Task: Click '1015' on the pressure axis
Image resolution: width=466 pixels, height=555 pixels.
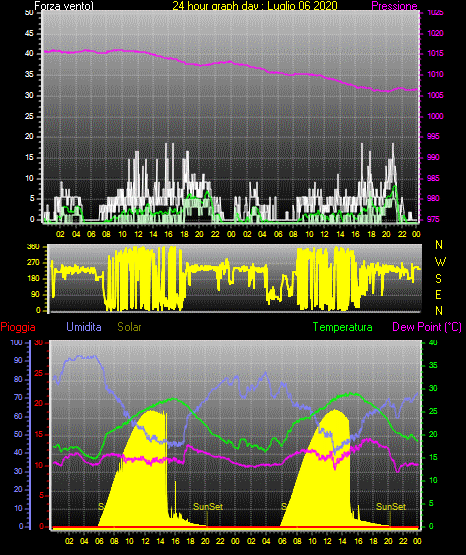Action: [435, 53]
